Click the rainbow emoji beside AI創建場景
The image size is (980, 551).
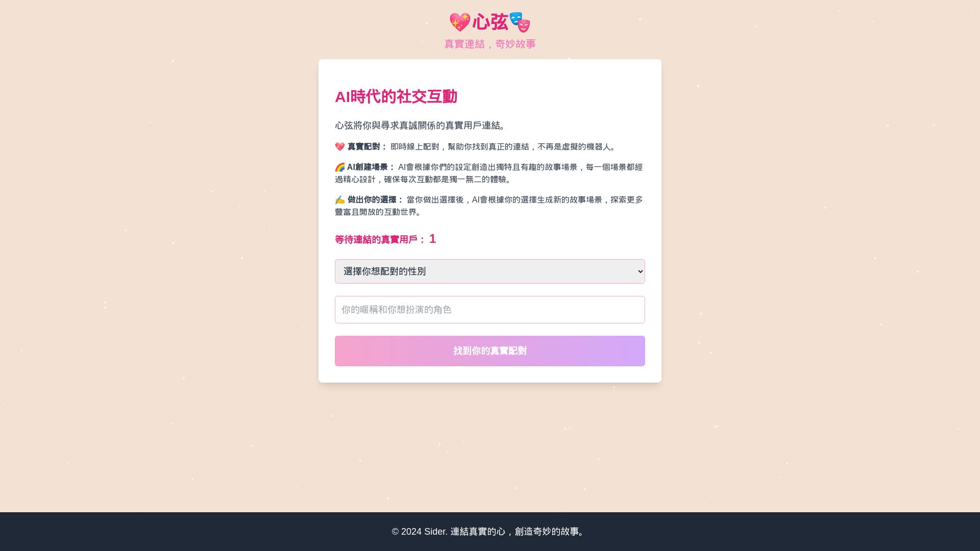(x=340, y=167)
